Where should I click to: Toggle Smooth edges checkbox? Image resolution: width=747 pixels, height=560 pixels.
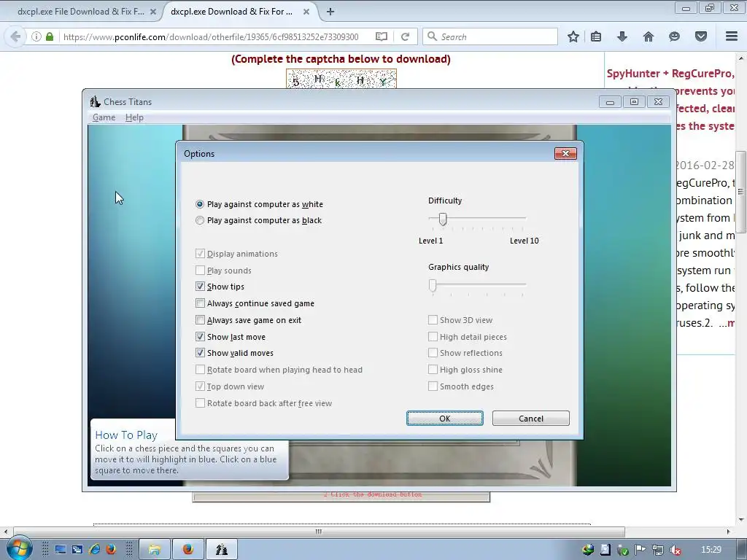433,386
